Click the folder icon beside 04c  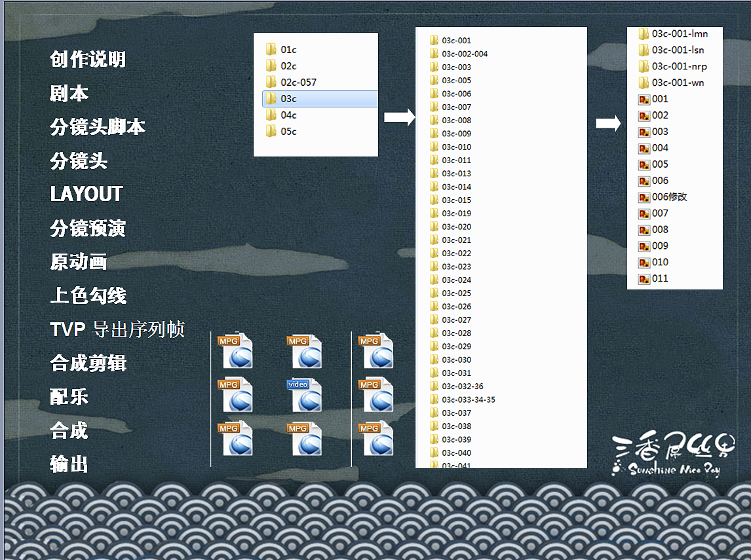tap(271, 115)
